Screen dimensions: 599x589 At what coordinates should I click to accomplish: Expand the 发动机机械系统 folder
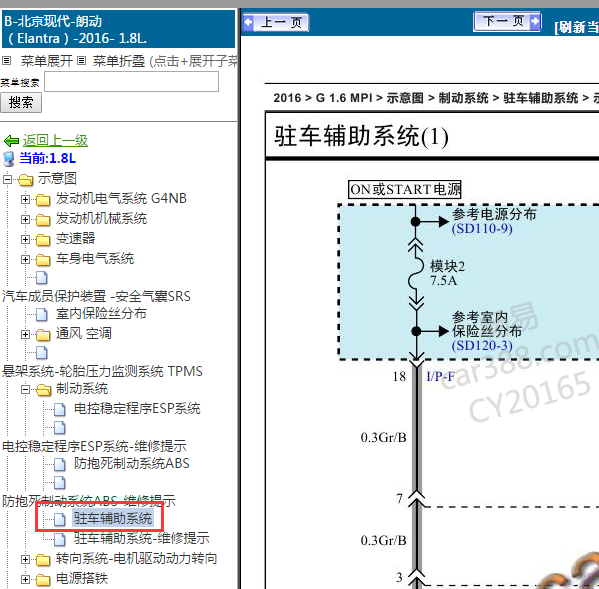coord(25,219)
